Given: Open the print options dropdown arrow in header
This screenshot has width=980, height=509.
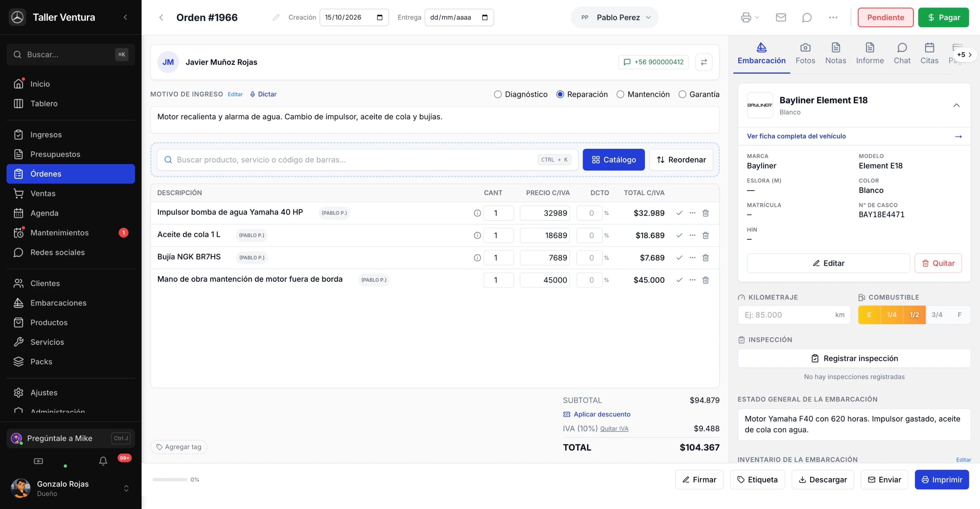Looking at the screenshot, I should coord(757,18).
